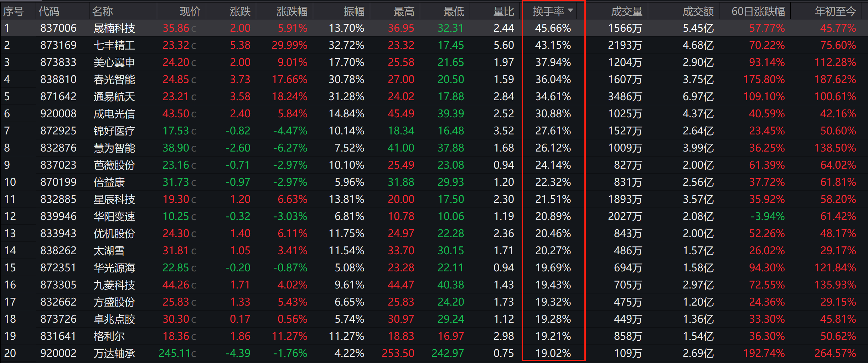The image size is (868, 363).
Task: Click stock code 920002
Action: [58, 353]
